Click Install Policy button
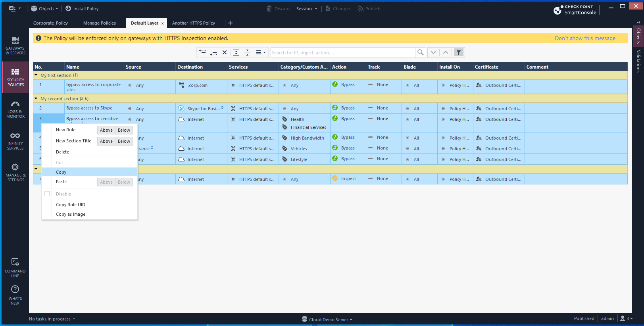 point(82,9)
